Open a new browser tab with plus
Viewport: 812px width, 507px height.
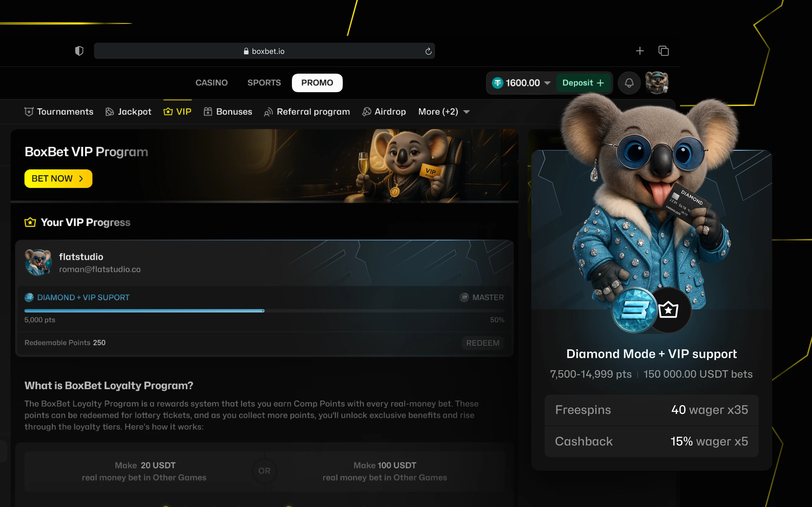coord(639,51)
